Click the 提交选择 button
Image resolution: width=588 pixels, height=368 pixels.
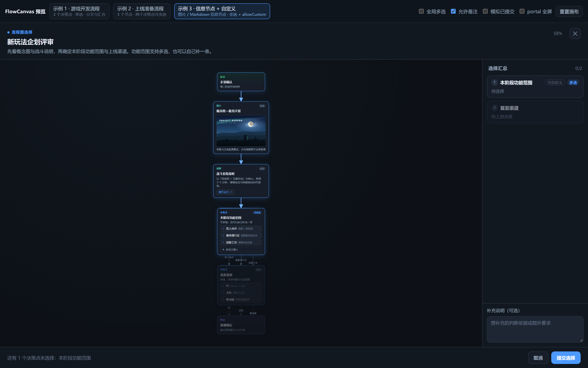click(566, 358)
